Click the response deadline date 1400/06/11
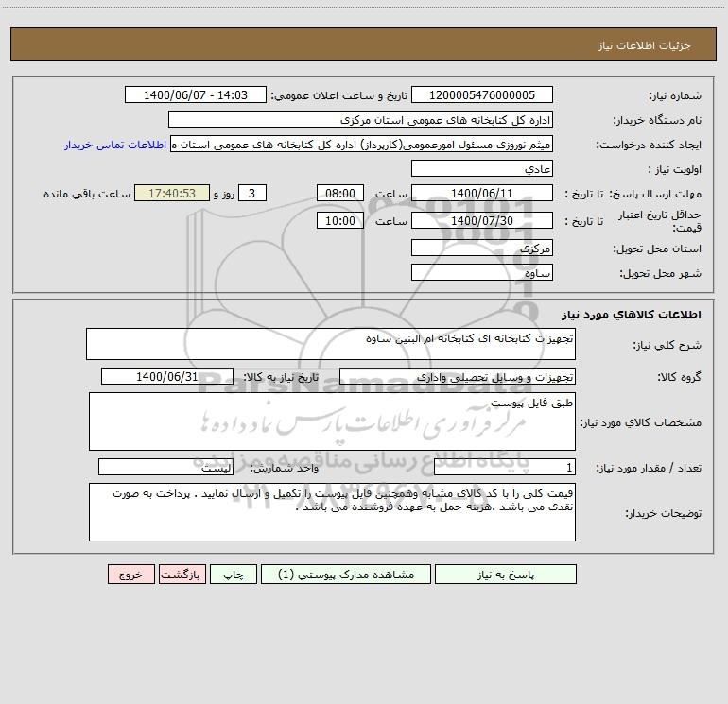The width and height of the screenshot is (728, 704). click(482, 193)
